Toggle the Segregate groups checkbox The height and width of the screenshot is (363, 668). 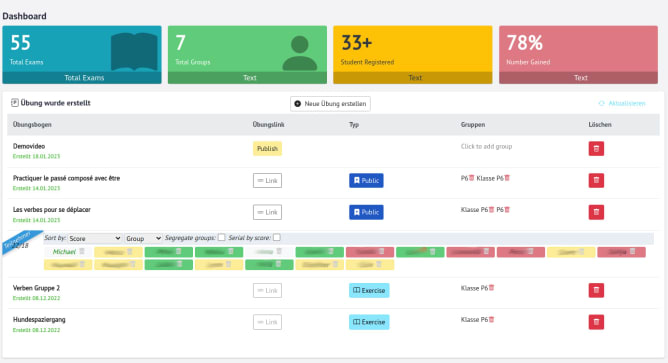222,237
